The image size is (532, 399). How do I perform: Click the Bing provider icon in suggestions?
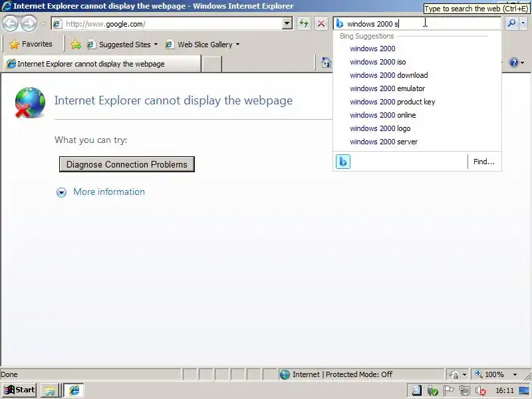[x=343, y=162]
